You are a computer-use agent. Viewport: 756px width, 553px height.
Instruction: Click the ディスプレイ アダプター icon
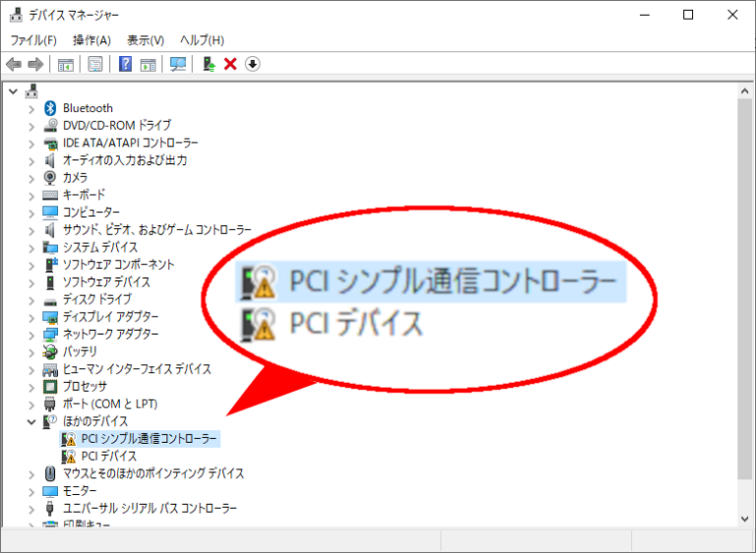(50, 317)
